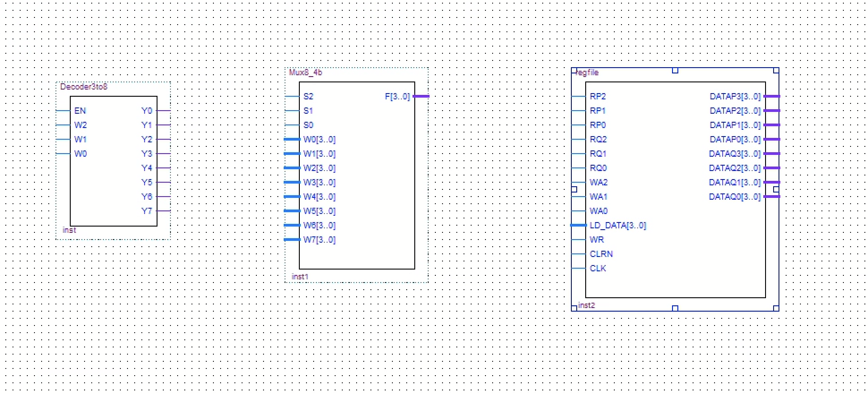Image resolution: width=868 pixels, height=394 pixels.
Task: Click the S2 select pin label
Action: [308, 96]
